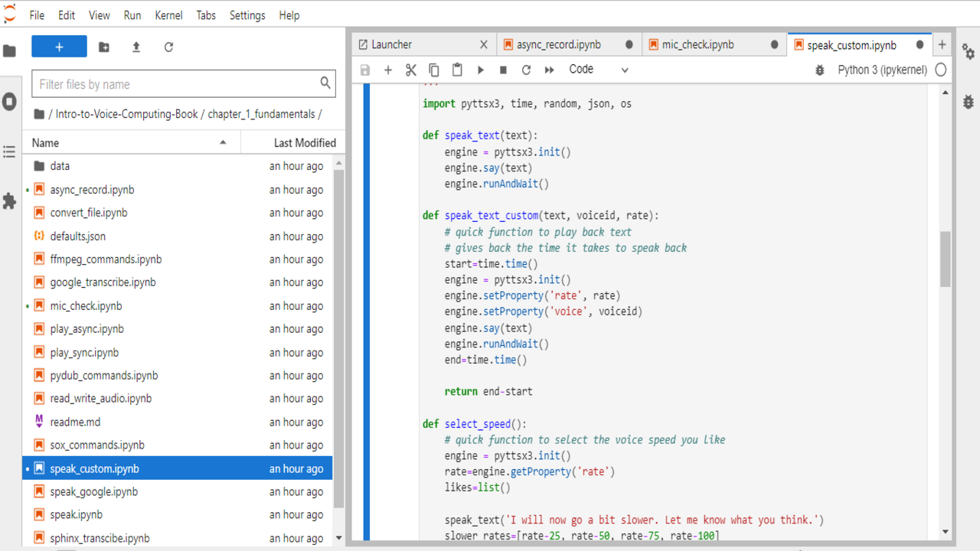Open the cell type Code dropdown
This screenshot has height=551, width=980.
point(599,70)
